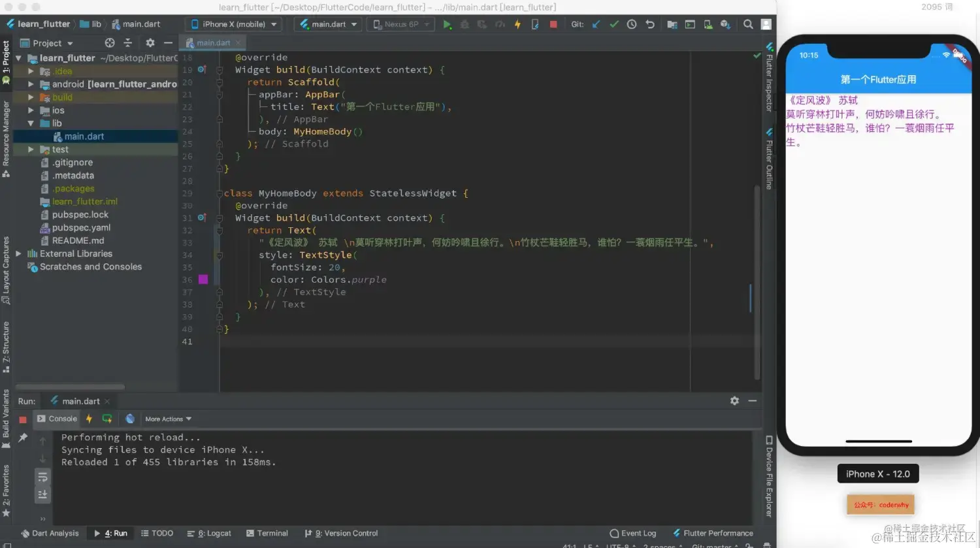Click the editor vertical scrollbar
Viewport: 980px width, 548px height.
[757, 282]
